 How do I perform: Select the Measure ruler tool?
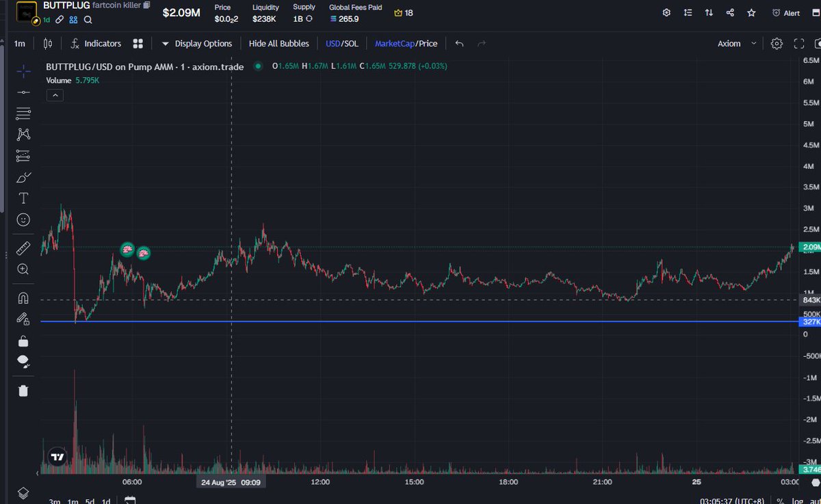[x=23, y=248]
